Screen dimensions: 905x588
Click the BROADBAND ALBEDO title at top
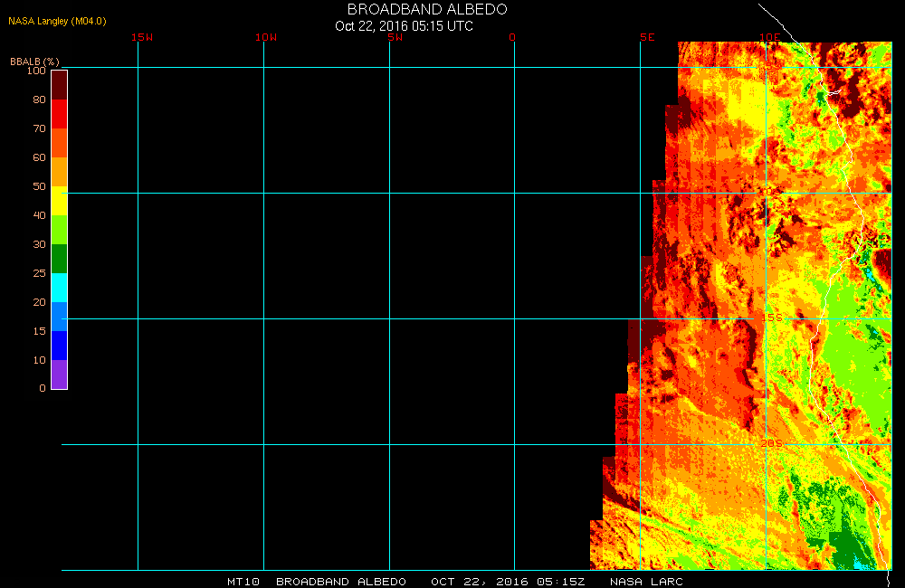click(427, 9)
